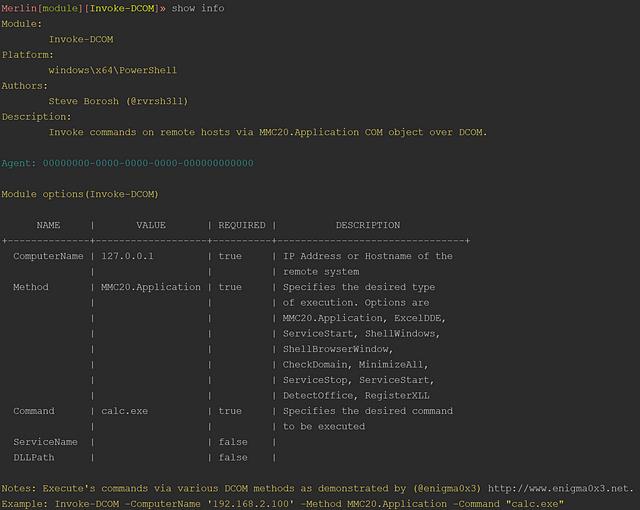Screen dimensions: 640x510
Task: Click the Merlin[module] prompt prefix
Action: click(42, 8)
